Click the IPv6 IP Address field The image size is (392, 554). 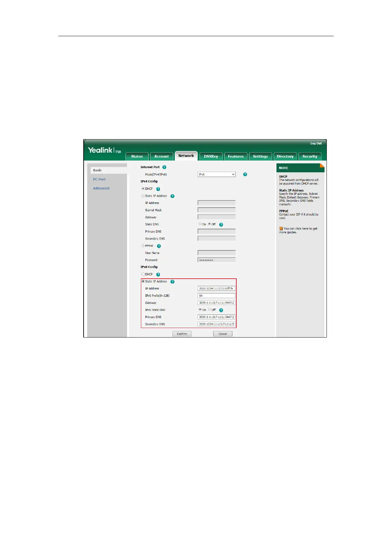click(217, 289)
